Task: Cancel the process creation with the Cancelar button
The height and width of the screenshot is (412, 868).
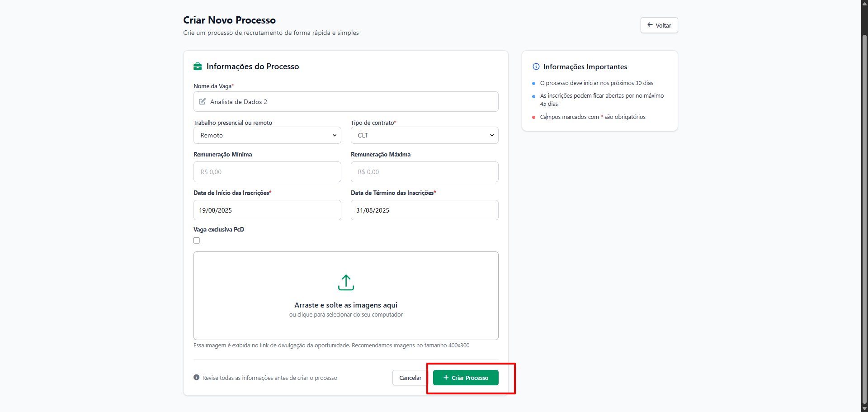Action: [x=410, y=378]
